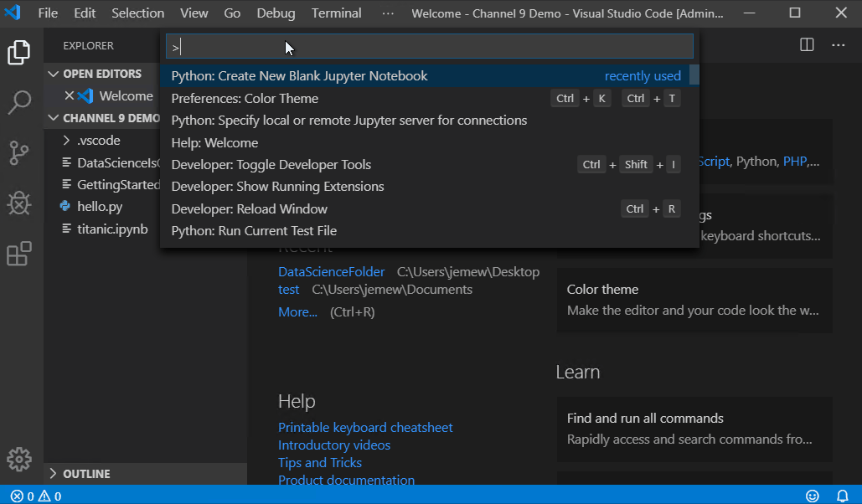This screenshot has width=862, height=504.
Task: Open the Run and Debug panel
Action: click(x=18, y=203)
